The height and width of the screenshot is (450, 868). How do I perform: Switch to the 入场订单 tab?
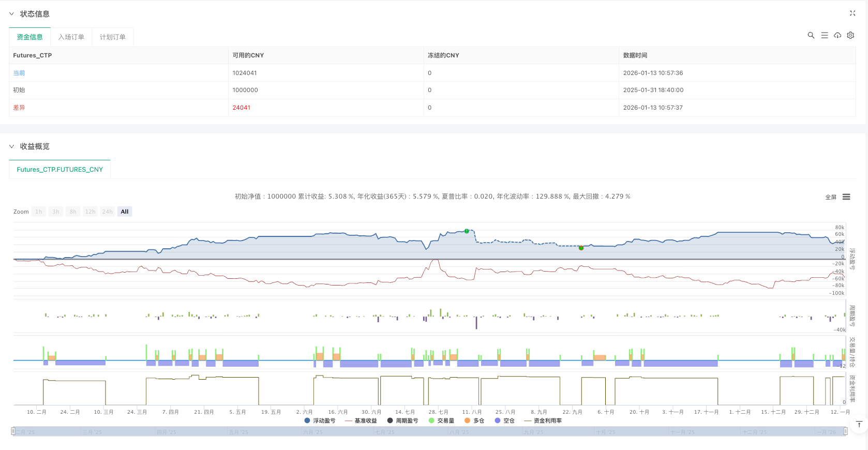[x=71, y=37]
